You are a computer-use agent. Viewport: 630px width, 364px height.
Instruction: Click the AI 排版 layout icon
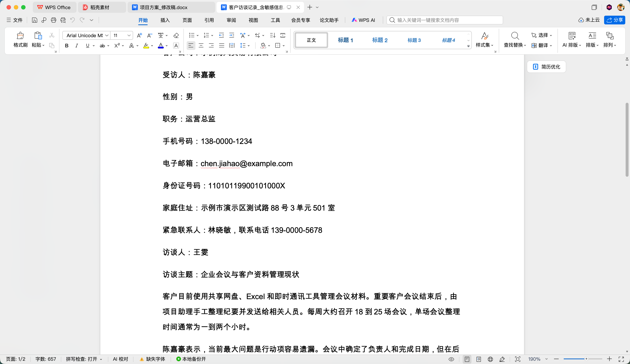571,40
